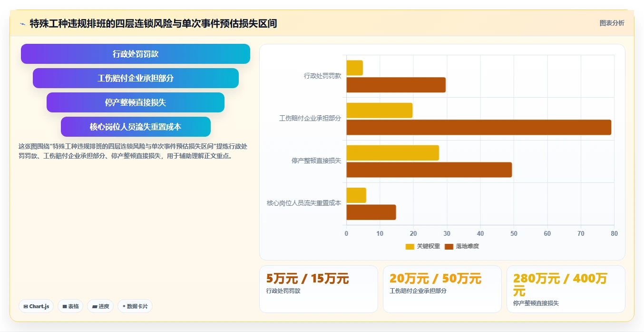
Task: Toggle the 关键权重 legend series
Action: coord(423,246)
